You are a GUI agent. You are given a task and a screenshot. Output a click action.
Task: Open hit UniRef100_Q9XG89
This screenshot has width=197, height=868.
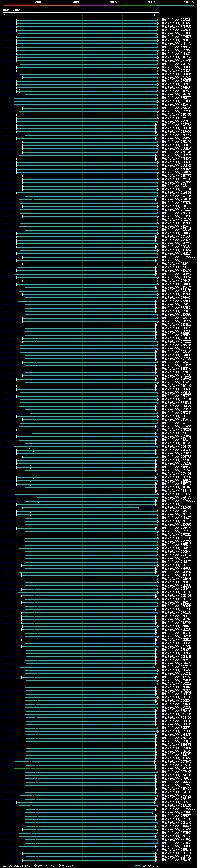click(176, 30)
